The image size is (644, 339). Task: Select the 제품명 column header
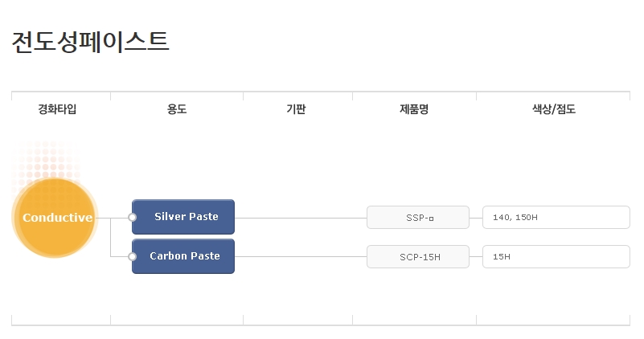414,109
